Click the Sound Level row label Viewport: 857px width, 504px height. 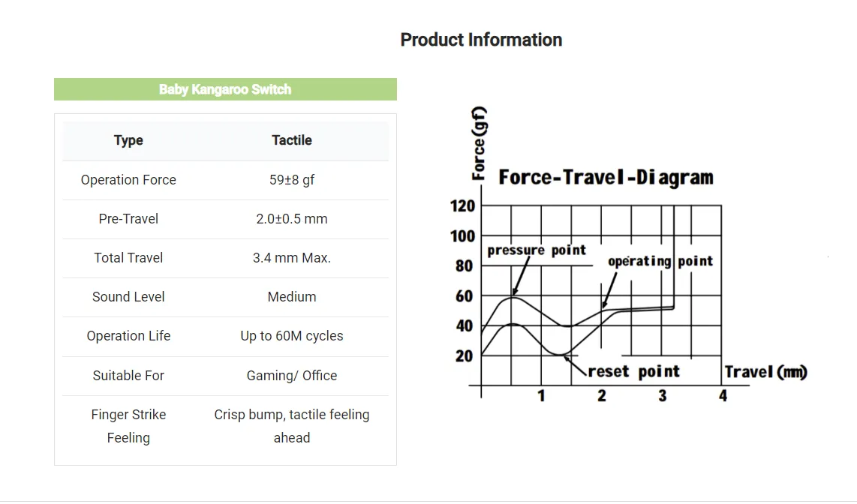(128, 297)
